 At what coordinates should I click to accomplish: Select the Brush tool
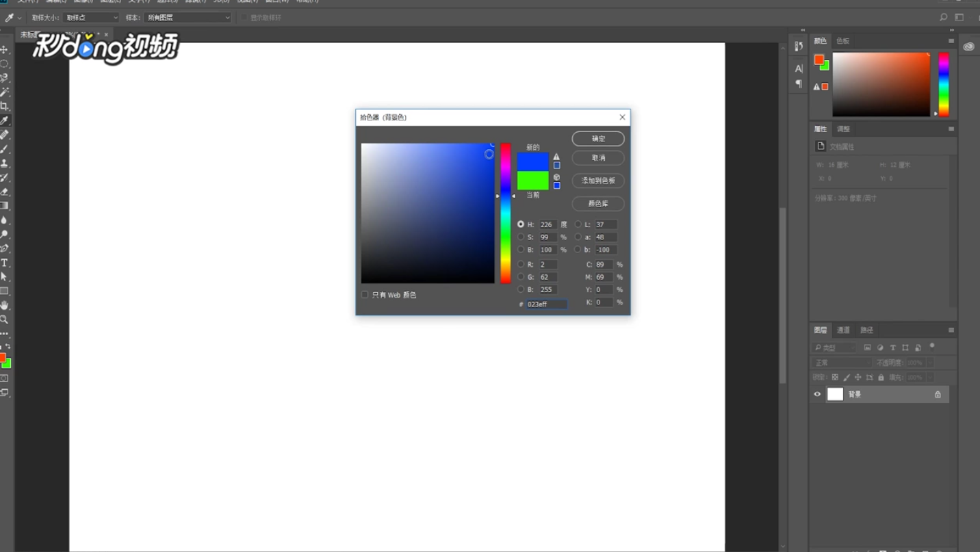point(4,149)
